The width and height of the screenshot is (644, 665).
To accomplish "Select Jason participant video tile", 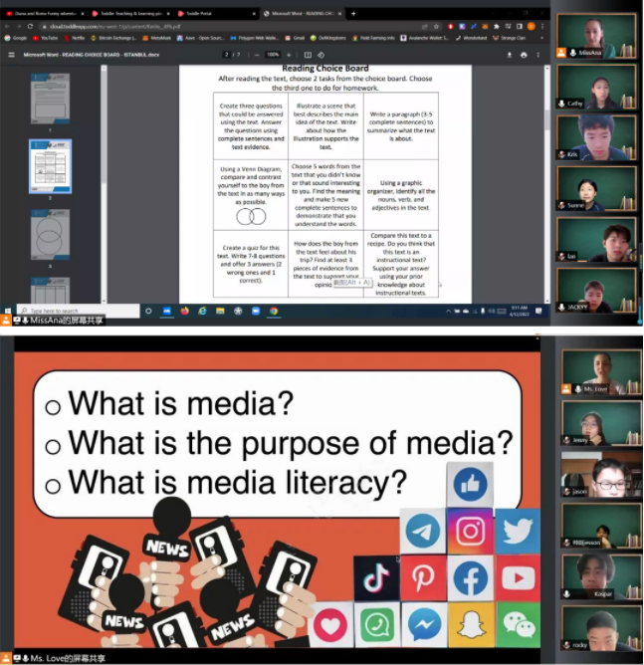I will coord(601,474).
